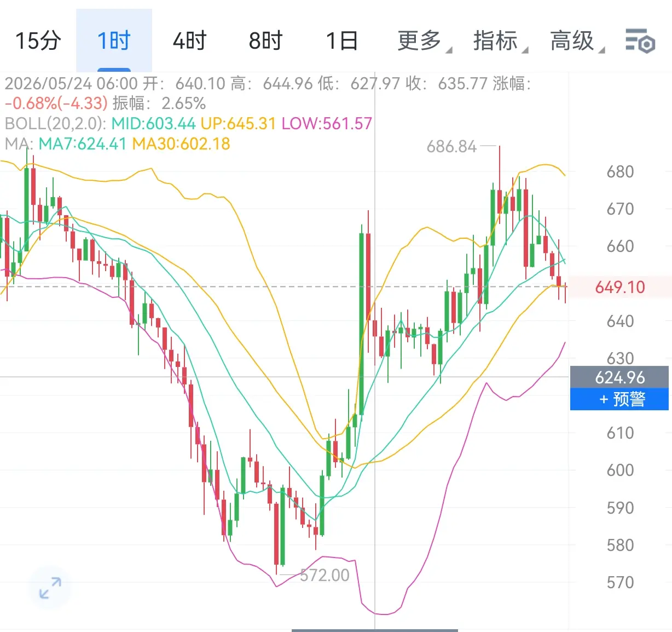The image size is (672, 632).
Task: Click the MA7:624.41 value
Action: point(82,144)
